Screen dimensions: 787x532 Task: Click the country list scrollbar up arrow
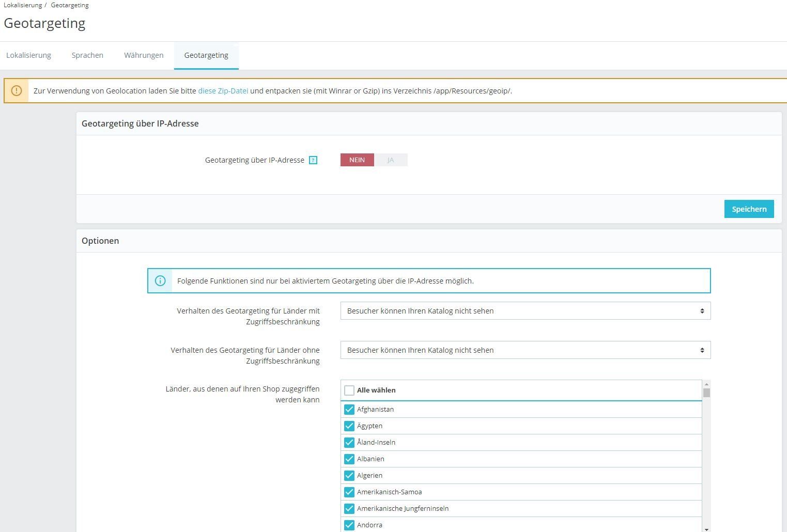[706, 384]
